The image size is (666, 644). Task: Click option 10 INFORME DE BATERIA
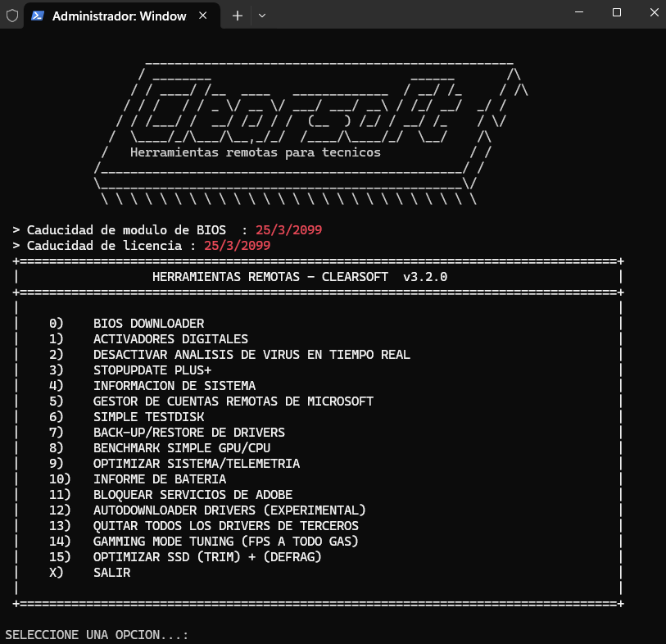pyautogui.click(x=138, y=479)
